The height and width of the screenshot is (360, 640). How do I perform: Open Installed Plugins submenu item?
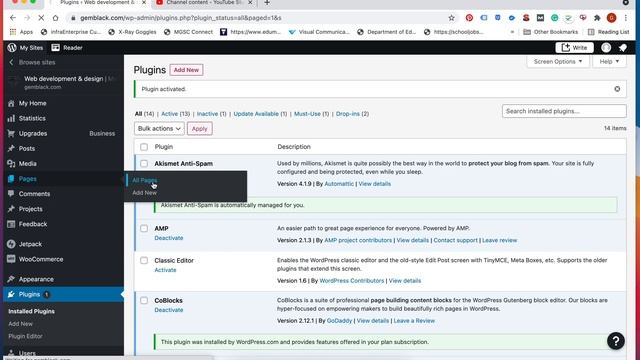(x=31, y=311)
